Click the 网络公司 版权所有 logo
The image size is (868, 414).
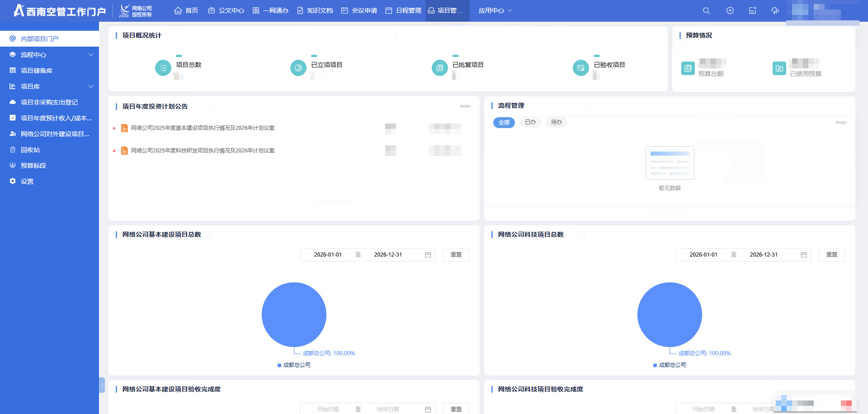(136, 11)
